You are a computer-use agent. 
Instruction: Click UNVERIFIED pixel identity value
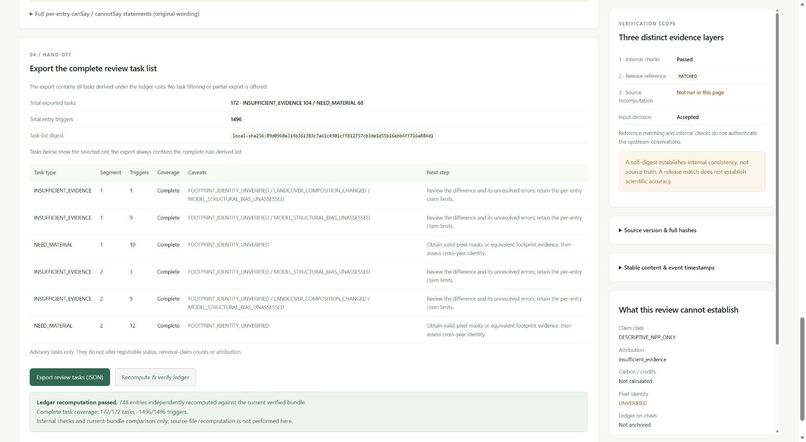pos(633,403)
